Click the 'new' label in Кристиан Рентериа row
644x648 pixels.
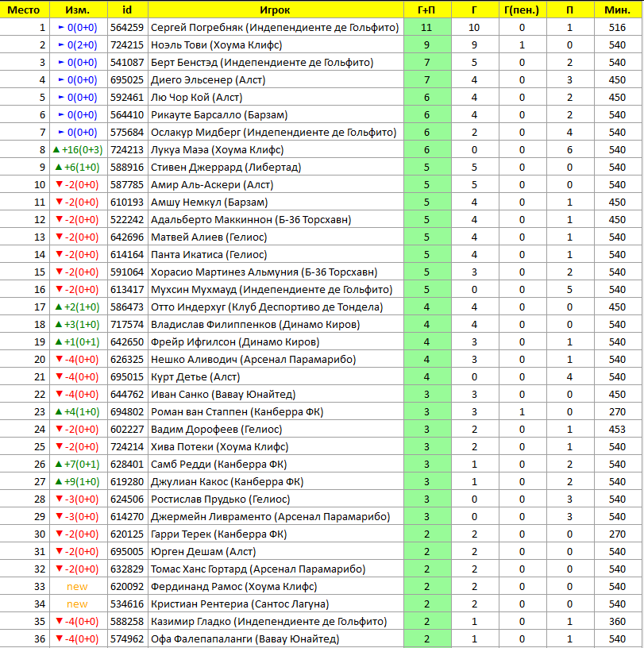77,604
